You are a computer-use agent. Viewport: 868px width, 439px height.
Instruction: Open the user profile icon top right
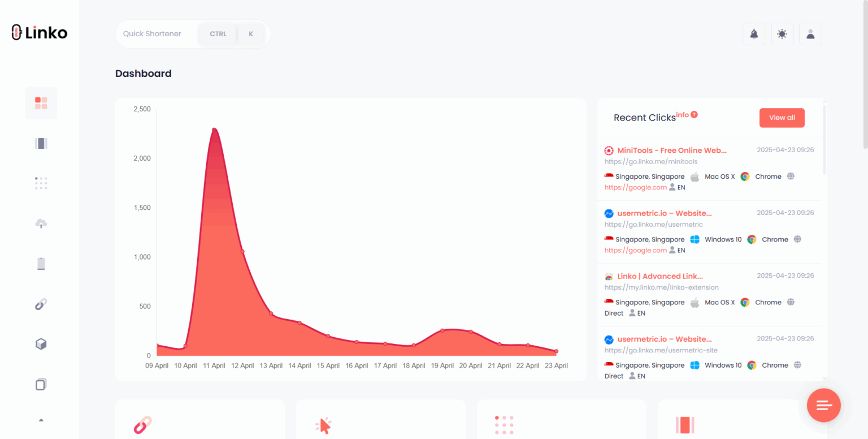pos(810,33)
